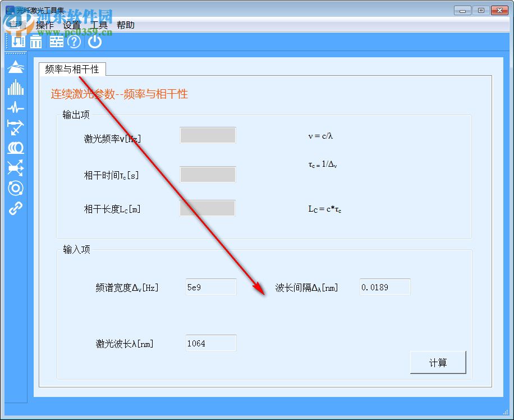Select the beam-splitter arrows tool
Viewport: 514px width, 420px height.
(15, 128)
